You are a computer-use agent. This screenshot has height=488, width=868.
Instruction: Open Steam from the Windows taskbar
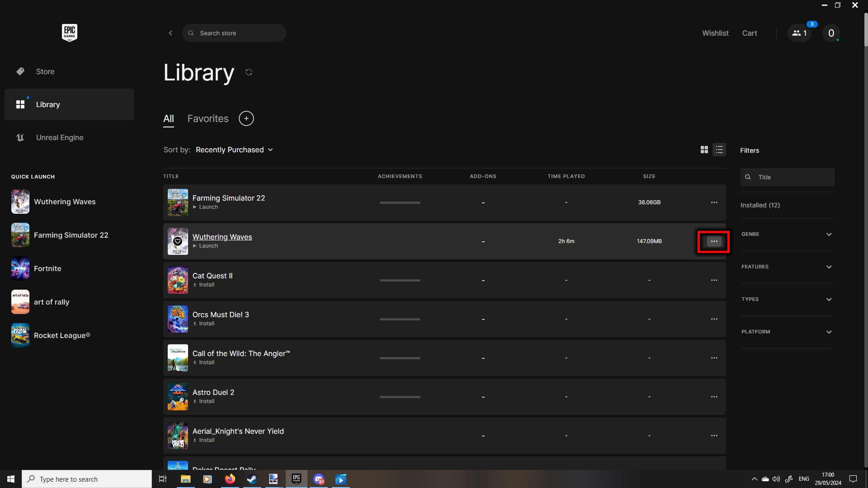[252, 479]
